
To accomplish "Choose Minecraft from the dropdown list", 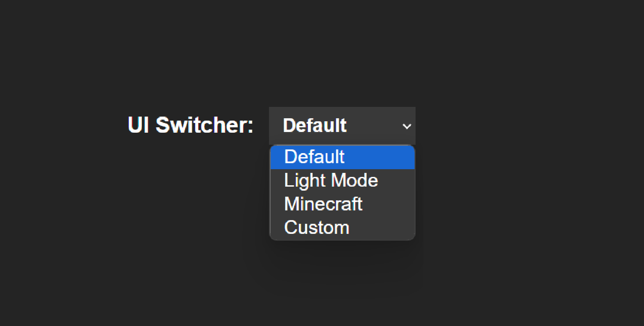I will [323, 204].
